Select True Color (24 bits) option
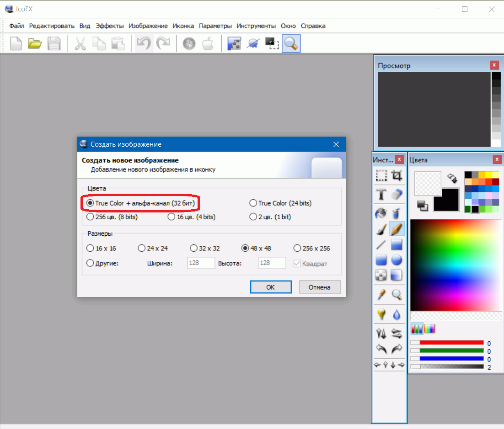Image resolution: width=504 pixels, height=429 pixels. pyautogui.click(x=281, y=203)
